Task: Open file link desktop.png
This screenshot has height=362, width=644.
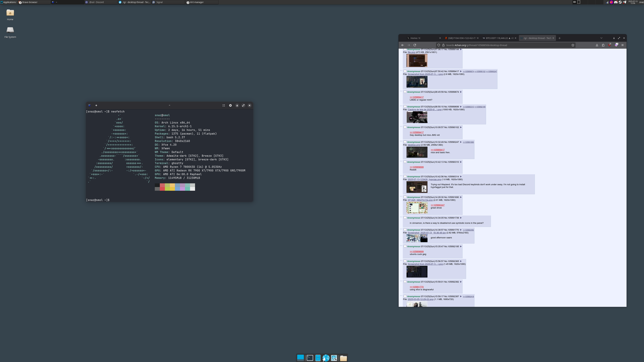Action: 414,145
